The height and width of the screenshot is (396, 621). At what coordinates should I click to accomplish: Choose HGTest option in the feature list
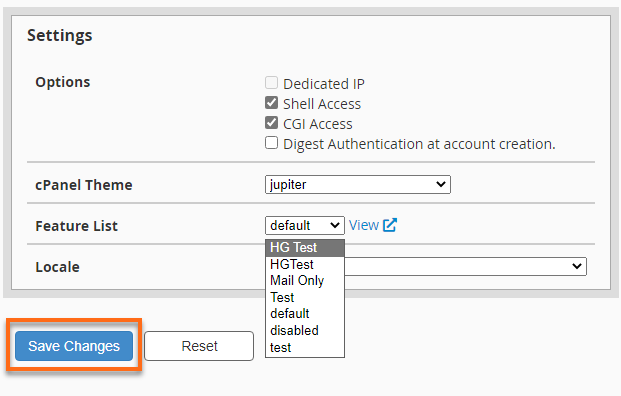click(305, 264)
